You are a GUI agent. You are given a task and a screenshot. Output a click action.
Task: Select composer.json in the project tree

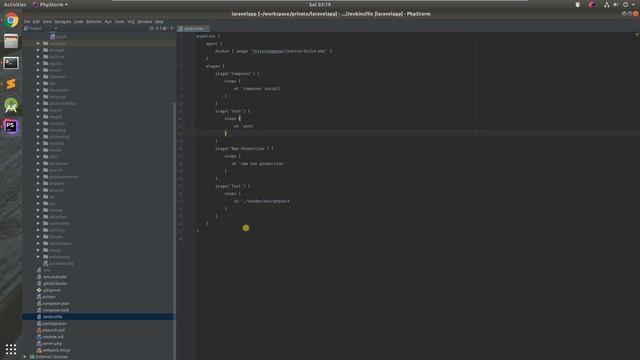(56, 304)
